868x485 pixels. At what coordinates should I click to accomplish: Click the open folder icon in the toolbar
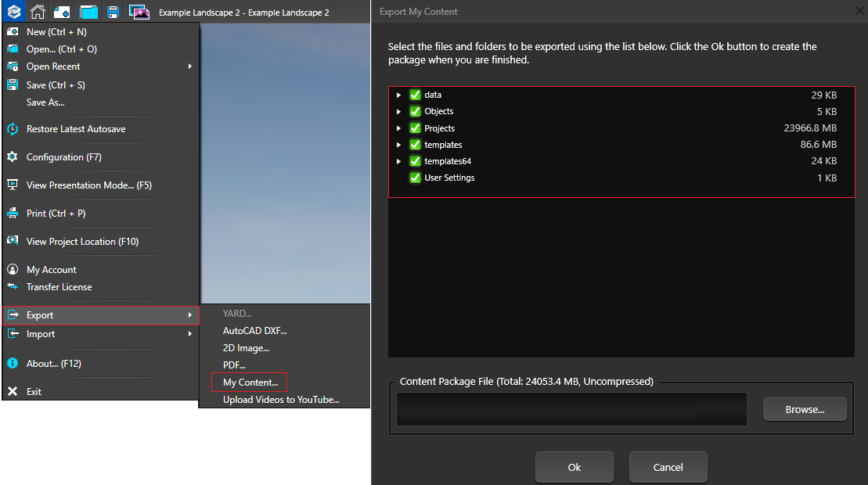(x=88, y=11)
